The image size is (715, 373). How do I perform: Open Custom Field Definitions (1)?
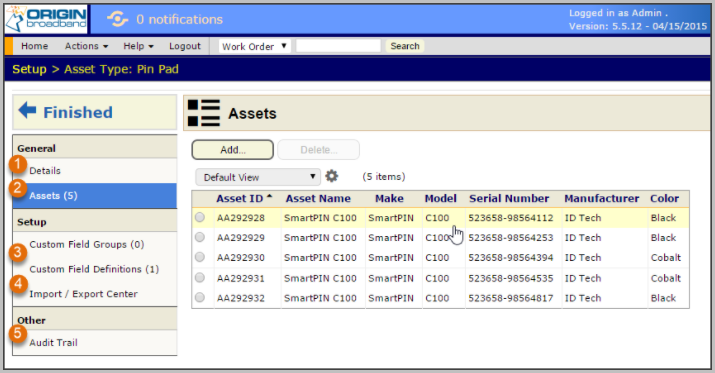tap(94, 269)
